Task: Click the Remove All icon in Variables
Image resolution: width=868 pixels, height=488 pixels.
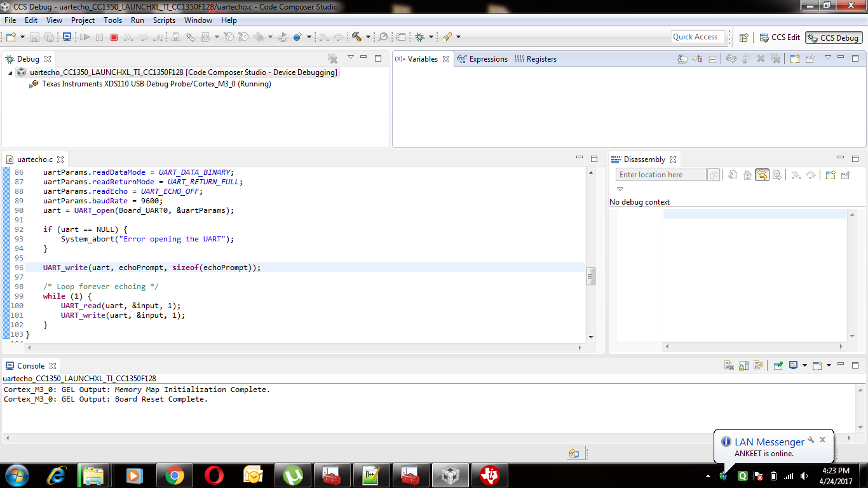Action: coord(775,59)
